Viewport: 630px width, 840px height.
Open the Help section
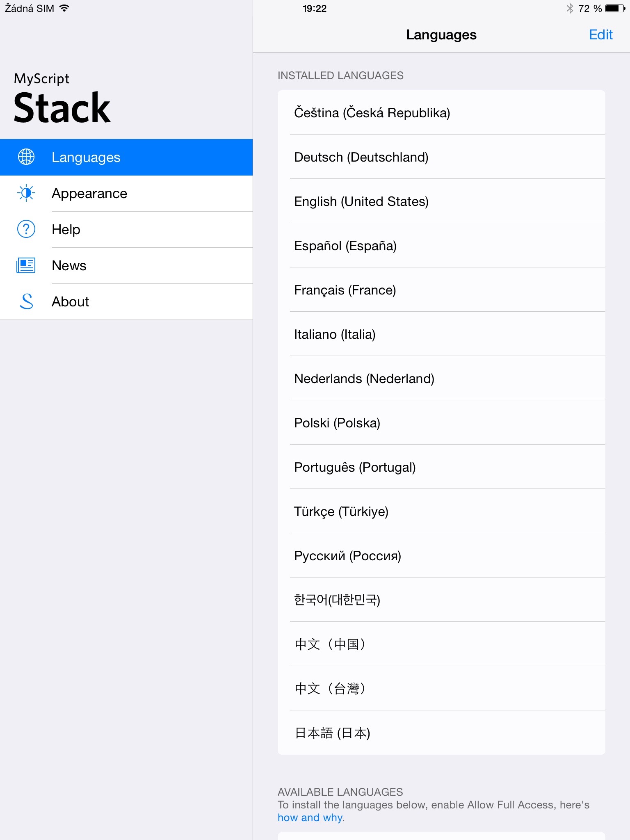point(66,230)
